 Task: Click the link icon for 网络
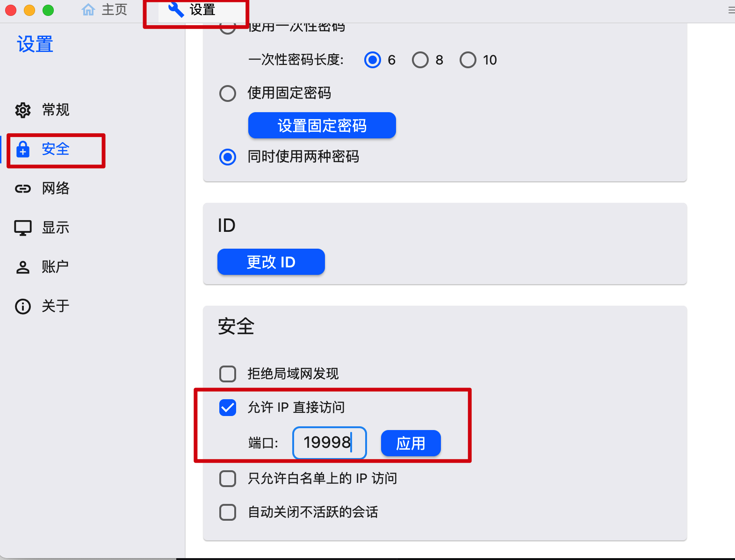coord(23,189)
